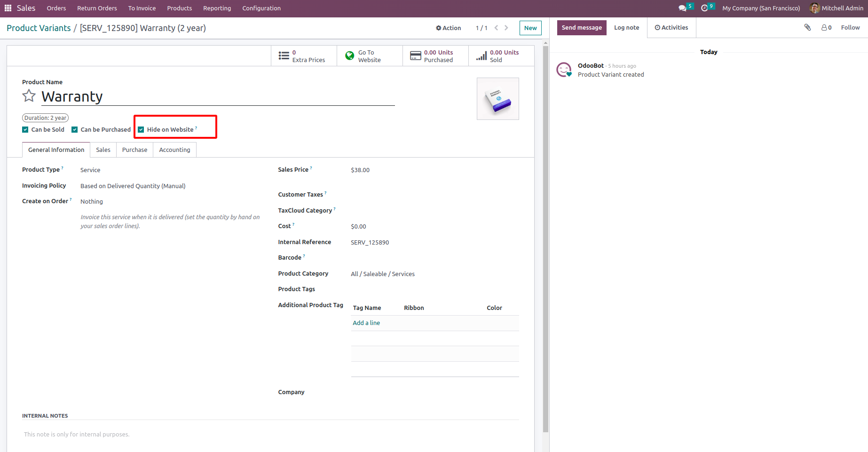Open the Orders menu
This screenshot has height=452, width=868.
pos(56,8)
